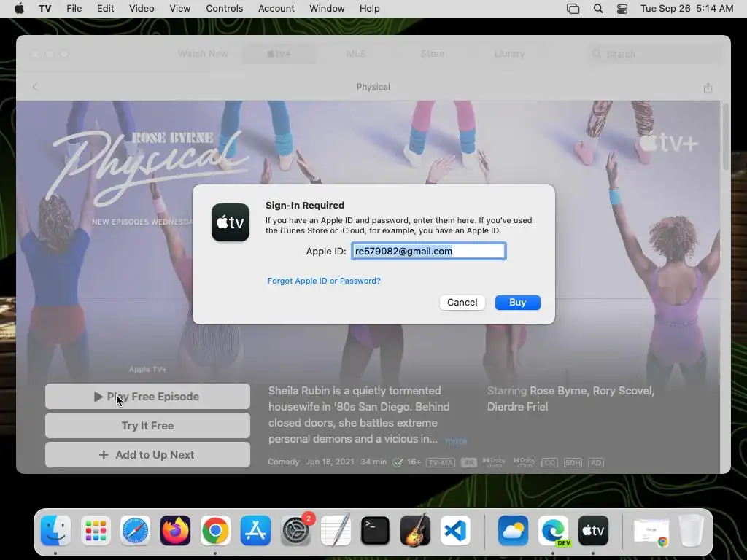Click the 4K badge
The width and height of the screenshot is (747, 560).
[469, 462]
